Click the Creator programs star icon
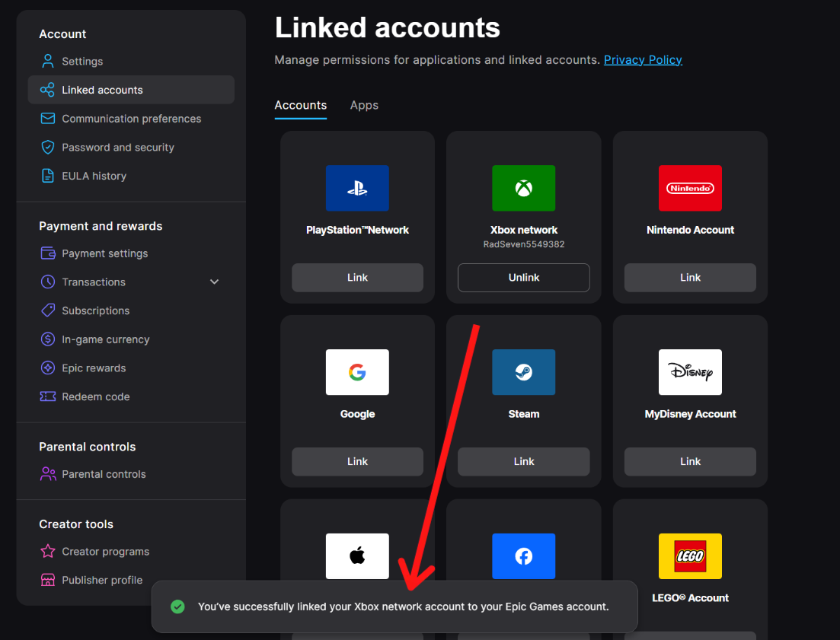Screen dimensions: 840x640 coord(48,551)
